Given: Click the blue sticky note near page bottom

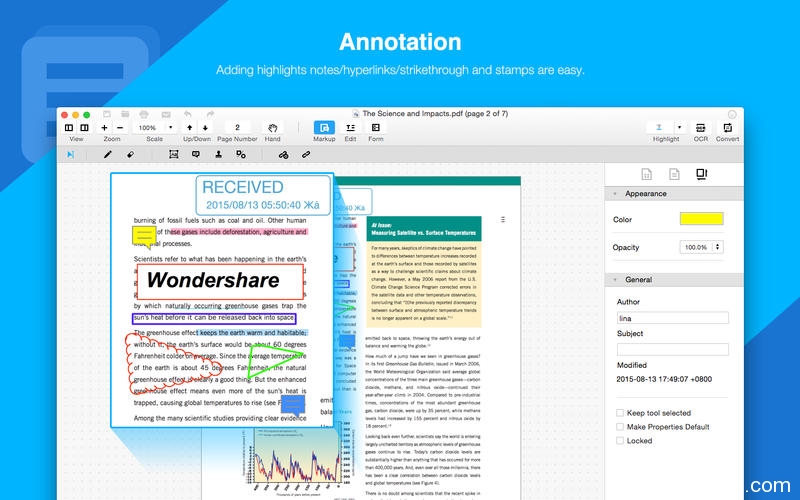Looking at the screenshot, I should [x=293, y=406].
